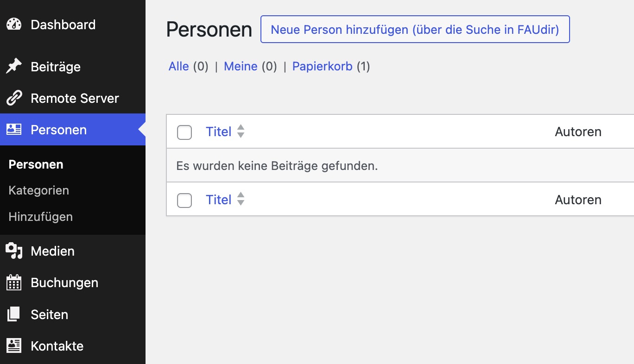634x364 pixels.
Task: Click the Seiten pages icon
Action: pos(14,314)
